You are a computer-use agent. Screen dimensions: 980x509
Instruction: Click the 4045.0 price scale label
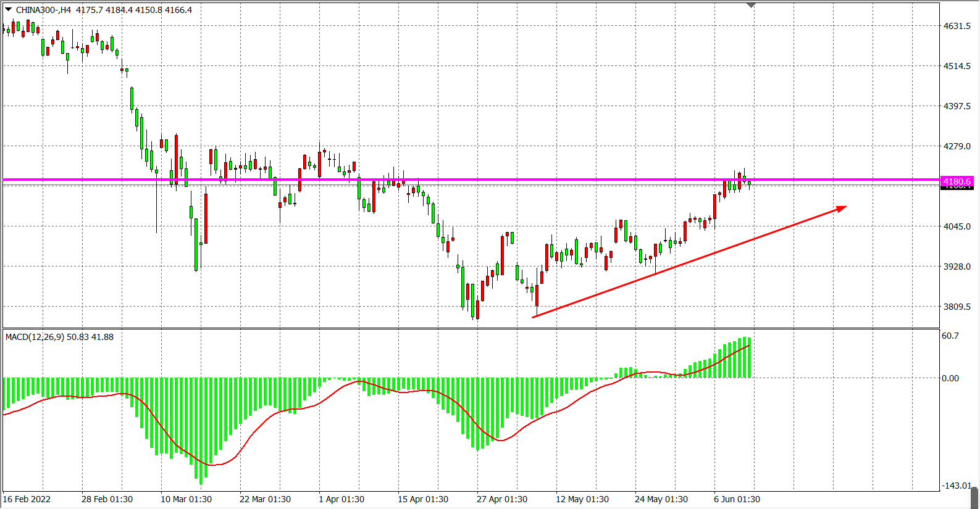pos(957,226)
